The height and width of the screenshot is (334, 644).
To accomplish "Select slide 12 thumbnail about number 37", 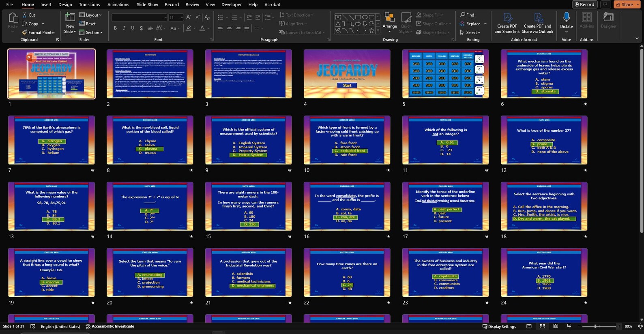I will coord(544,140).
